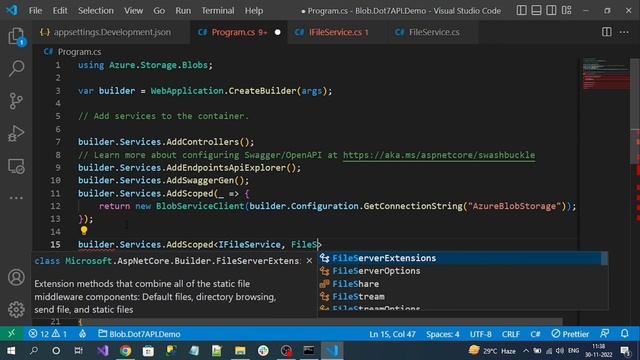Toggle the bottom panel layout icon

click(x=536, y=10)
